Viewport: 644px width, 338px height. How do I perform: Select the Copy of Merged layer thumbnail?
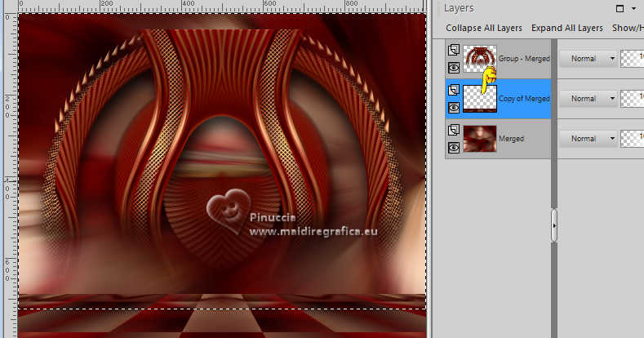[480, 99]
